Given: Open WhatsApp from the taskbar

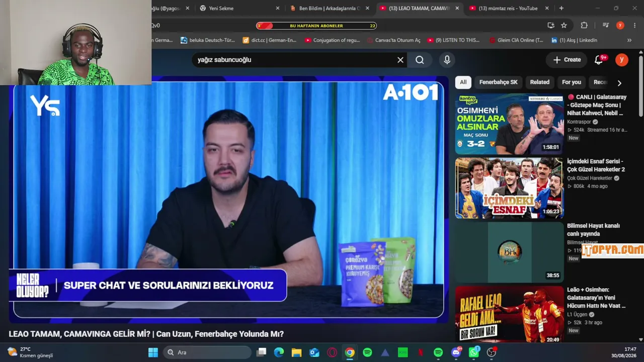Looking at the screenshot, I should point(474,352).
